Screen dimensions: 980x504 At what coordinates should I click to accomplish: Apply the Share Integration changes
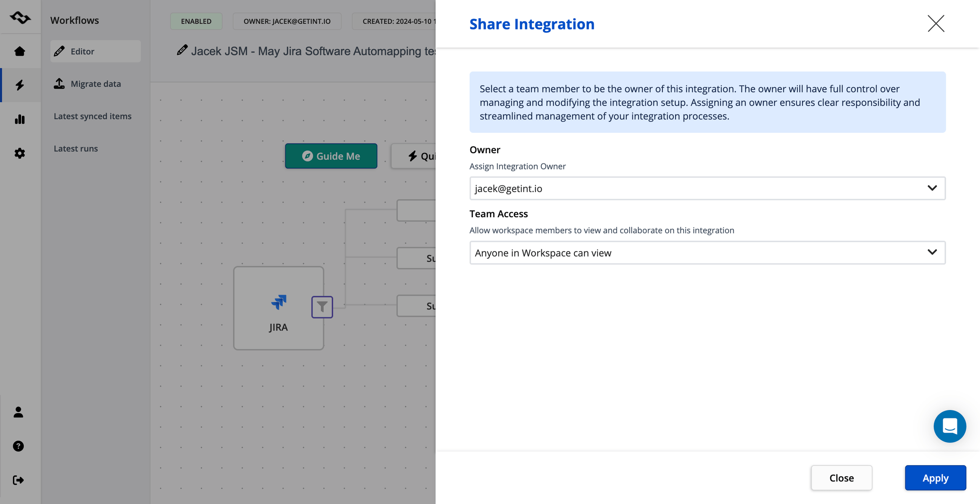(935, 478)
